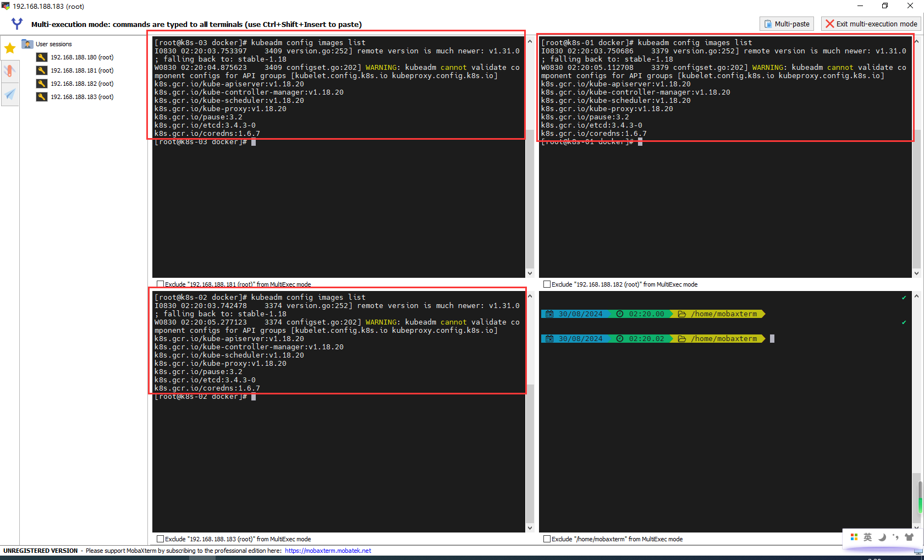Select session 192.168.188.181 (root)
924x560 pixels.
[82, 70]
